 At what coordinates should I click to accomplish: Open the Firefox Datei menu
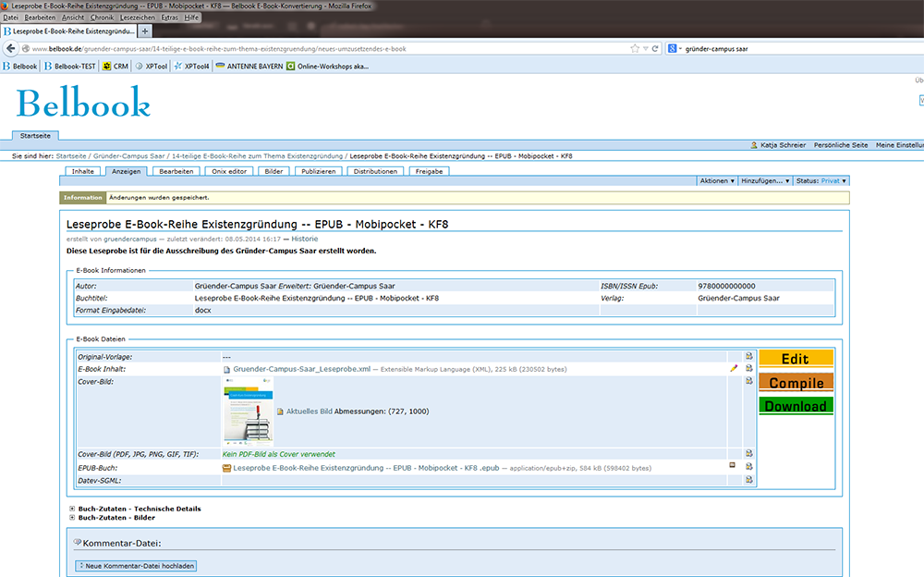[x=10, y=18]
